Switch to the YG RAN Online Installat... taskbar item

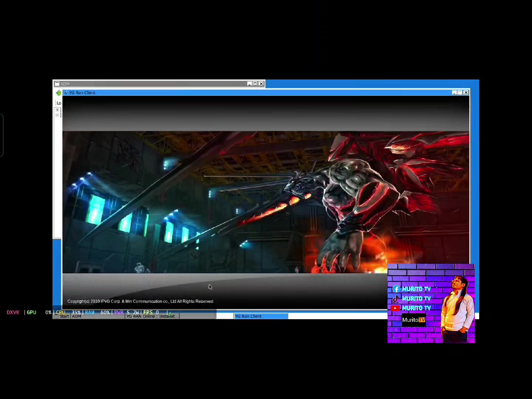click(x=152, y=316)
